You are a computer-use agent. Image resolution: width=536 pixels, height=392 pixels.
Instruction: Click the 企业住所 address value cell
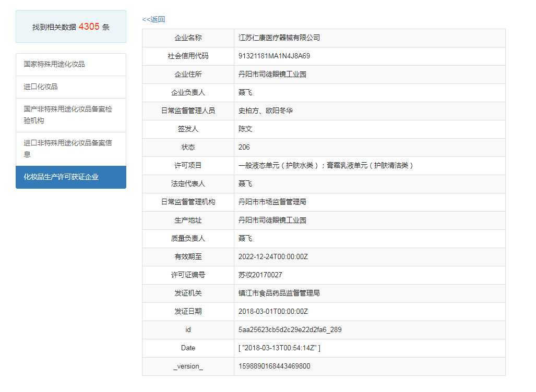tap(370, 74)
